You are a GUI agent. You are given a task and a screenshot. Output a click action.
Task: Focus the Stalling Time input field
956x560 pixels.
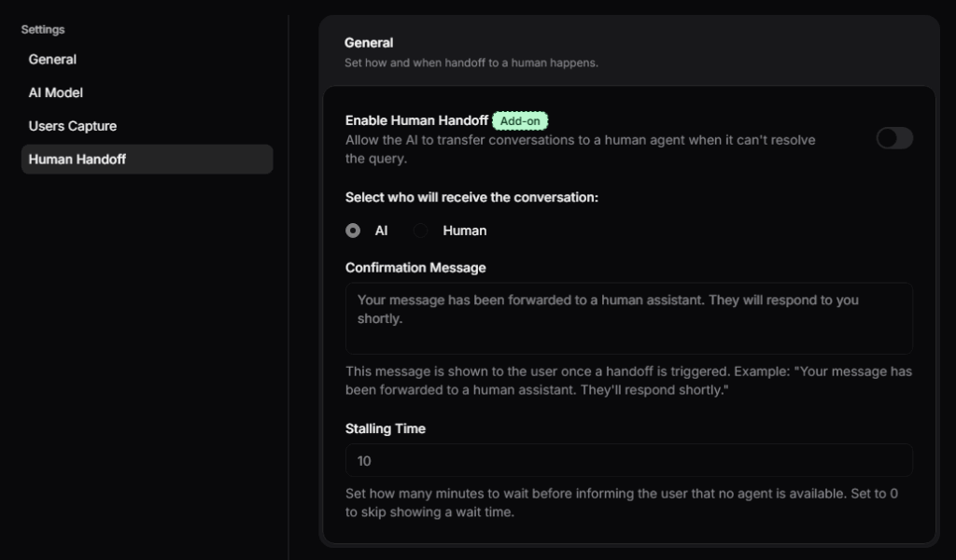pos(628,461)
